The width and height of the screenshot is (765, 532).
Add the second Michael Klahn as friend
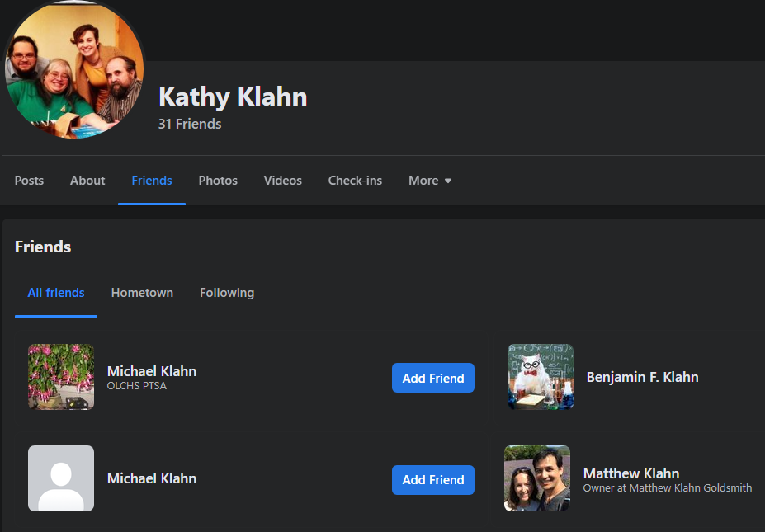pos(433,480)
